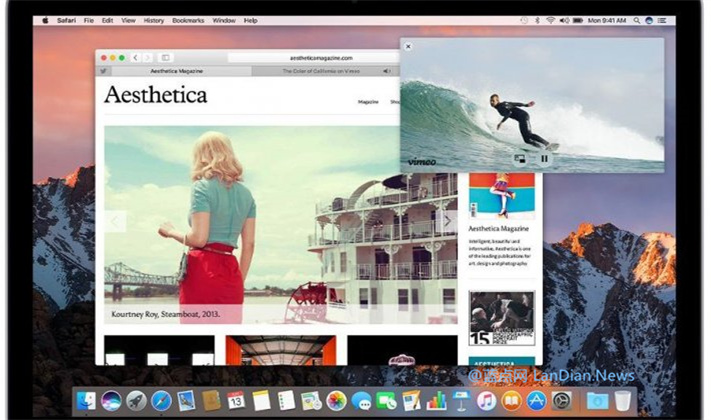Open Keynote podium icon in dock
The width and height of the screenshot is (711, 420).
tap(461, 400)
